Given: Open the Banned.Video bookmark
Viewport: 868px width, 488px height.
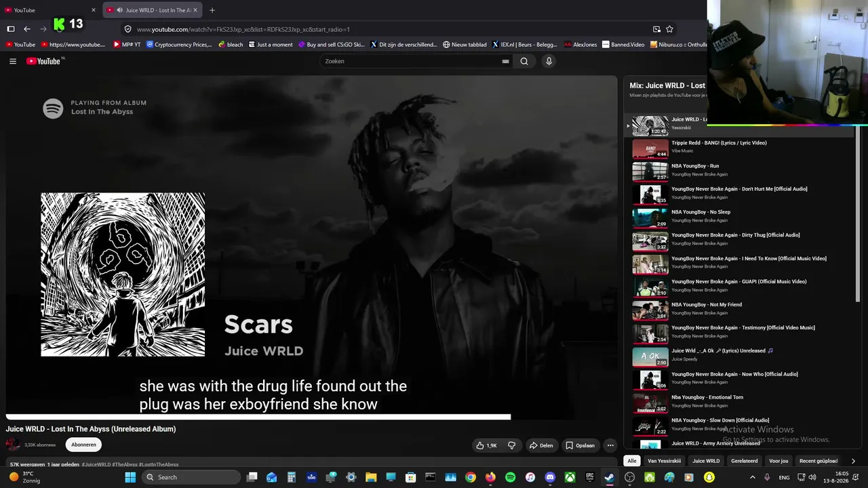Looking at the screenshot, I should point(623,45).
